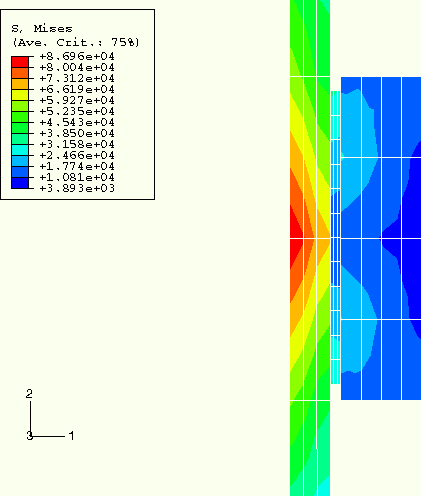Click the red legend color swatch
The image size is (421, 496).
[20, 62]
